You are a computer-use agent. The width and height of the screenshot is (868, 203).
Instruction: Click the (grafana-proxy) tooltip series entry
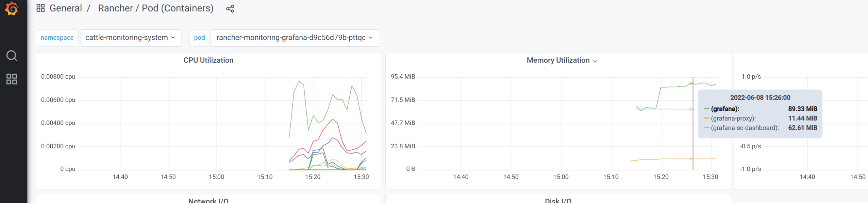point(733,118)
